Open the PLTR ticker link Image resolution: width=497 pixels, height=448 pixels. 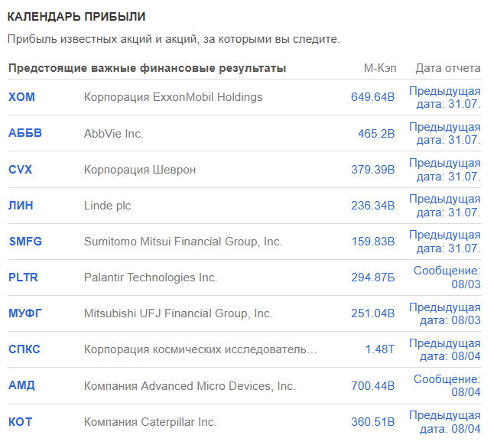[x=23, y=278]
